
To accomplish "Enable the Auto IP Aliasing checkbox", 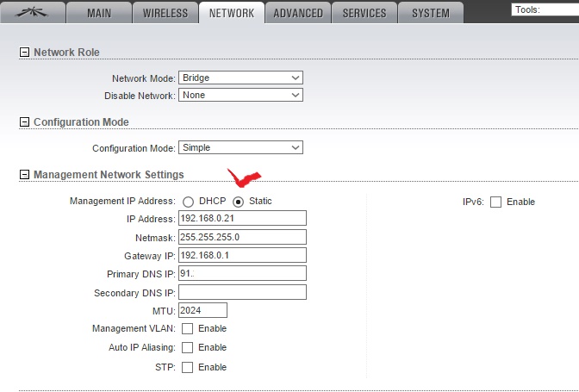I will [187, 347].
